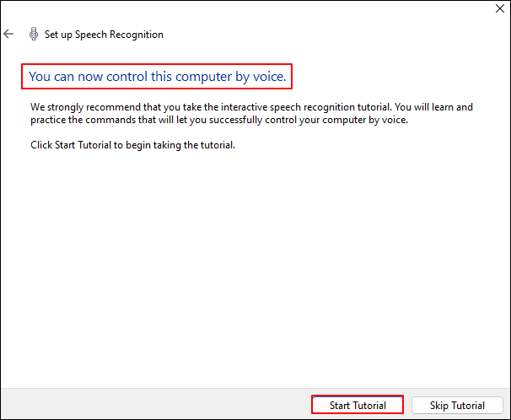Choose Skip Tutorial to bypass training
Screen dimensions: 511x420
pyautogui.click(x=457, y=406)
